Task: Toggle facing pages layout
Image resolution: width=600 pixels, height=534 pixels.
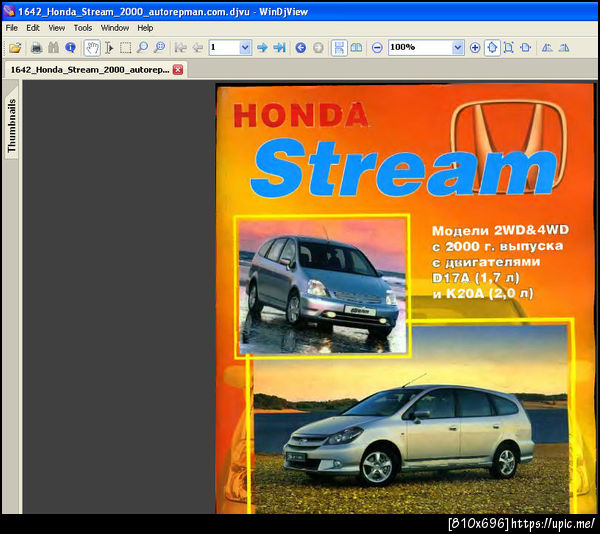Action: coord(356,48)
